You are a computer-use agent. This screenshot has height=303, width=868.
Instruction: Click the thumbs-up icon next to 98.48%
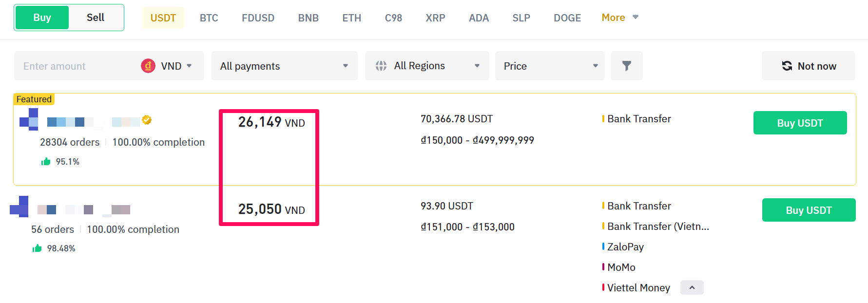[37, 248]
